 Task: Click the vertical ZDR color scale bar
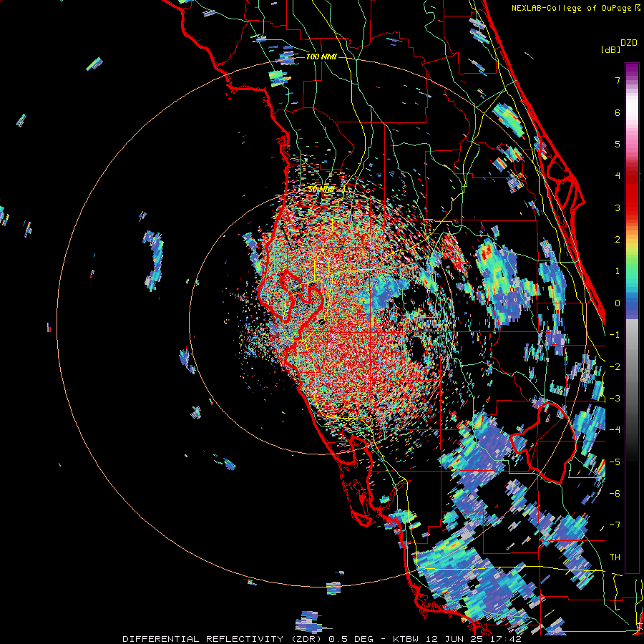pyautogui.click(x=632, y=318)
